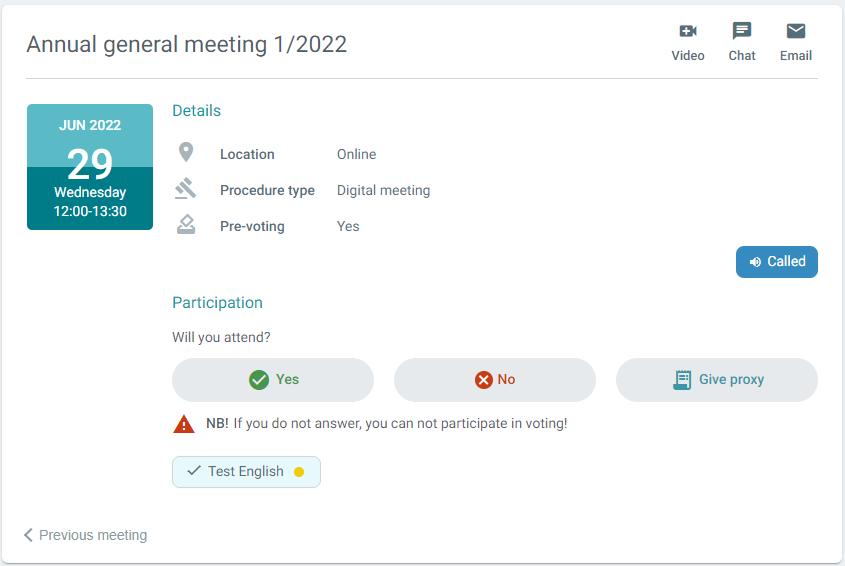Screen dimensions: 845x566
Task: Click the Participation section heading
Action: tap(217, 303)
